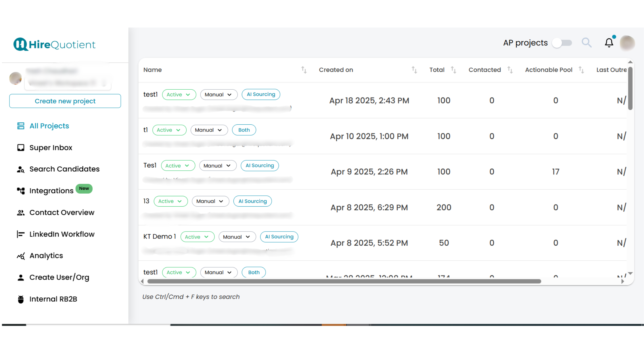Click the search magnifier icon
This screenshot has height=362, width=644.
586,43
